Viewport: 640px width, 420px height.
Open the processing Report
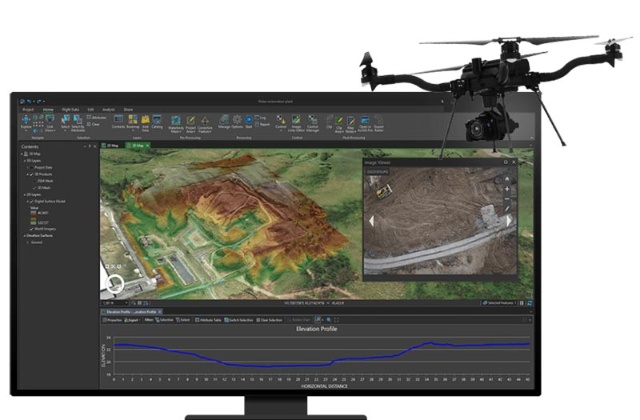[262, 124]
